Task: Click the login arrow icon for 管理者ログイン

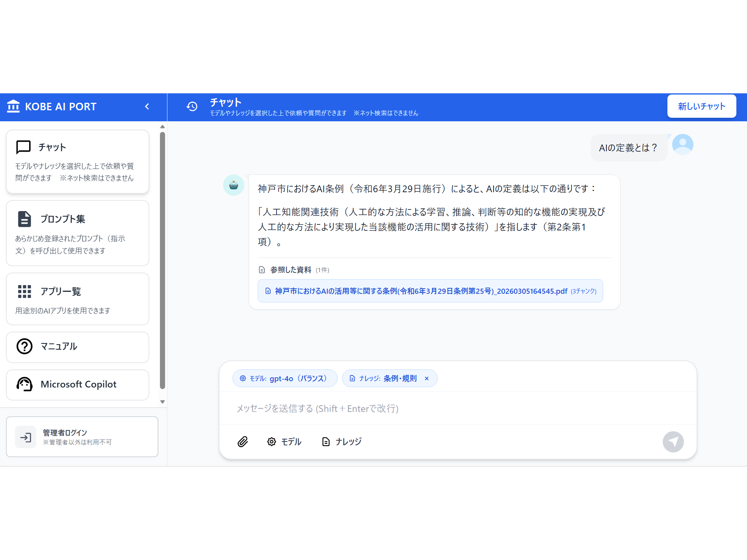Action: pos(26,437)
